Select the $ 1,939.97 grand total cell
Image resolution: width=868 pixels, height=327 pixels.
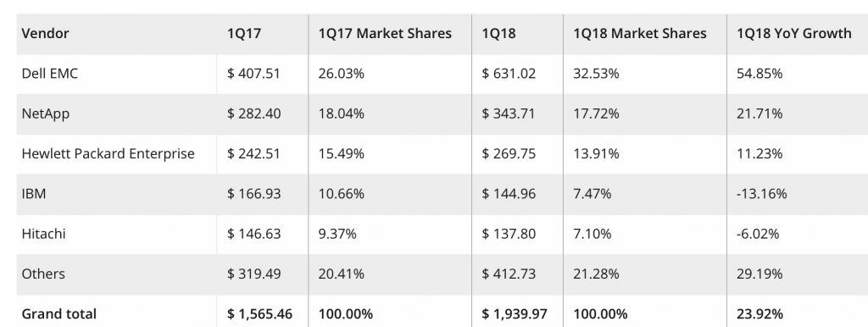[x=515, y=313]
